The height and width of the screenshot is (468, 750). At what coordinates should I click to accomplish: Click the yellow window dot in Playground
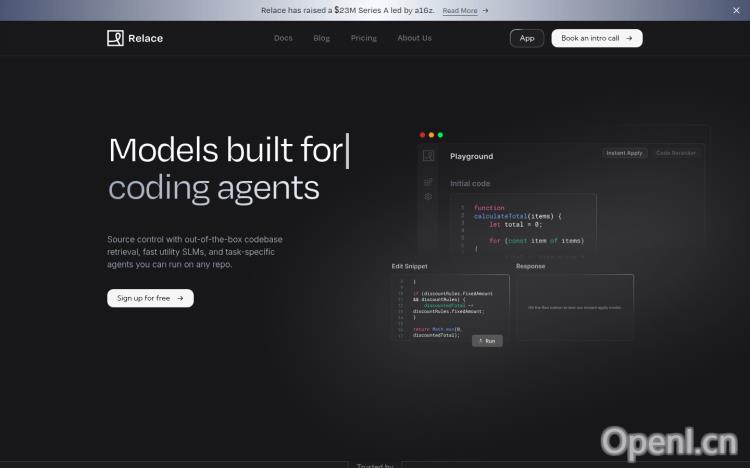[x=431, y=135]
